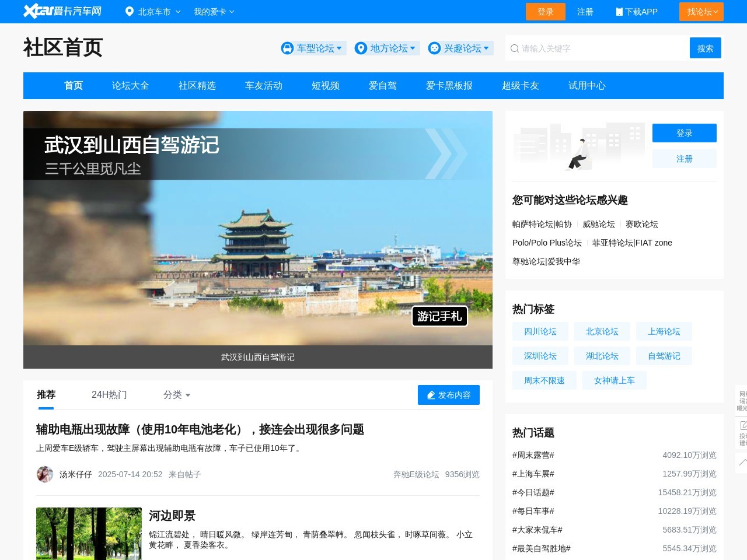Open the 帕萨特论坛|帕协 forum link
The height and width of the screenshot is (560, 747).
click(x=542, y=224)
